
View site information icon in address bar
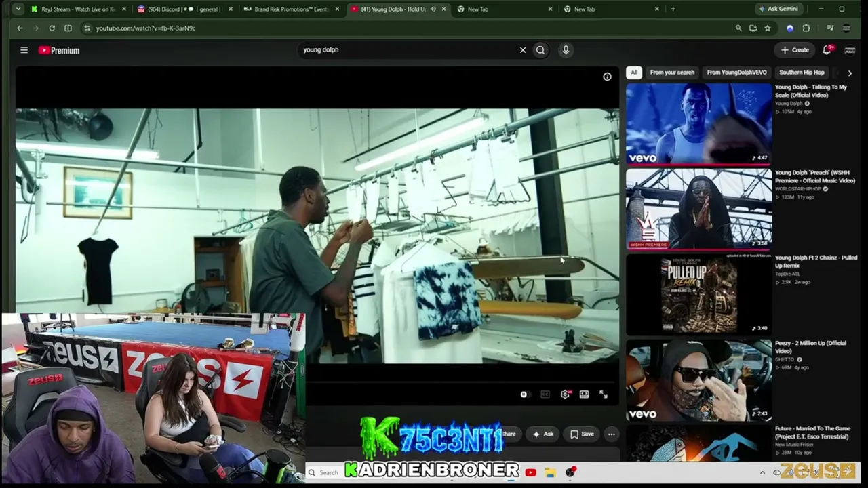click(x=87, y=28)
